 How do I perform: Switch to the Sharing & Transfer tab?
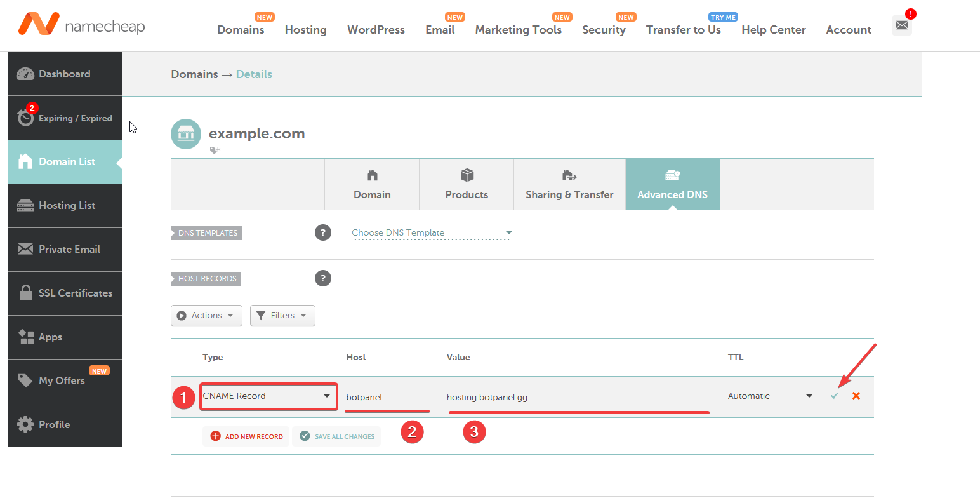coord(569,184)
